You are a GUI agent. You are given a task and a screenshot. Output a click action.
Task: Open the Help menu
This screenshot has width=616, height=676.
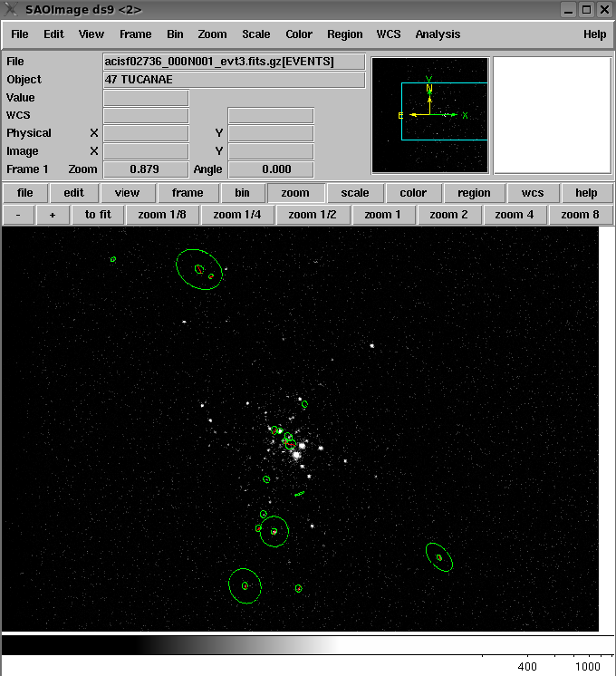click(594, 34)
